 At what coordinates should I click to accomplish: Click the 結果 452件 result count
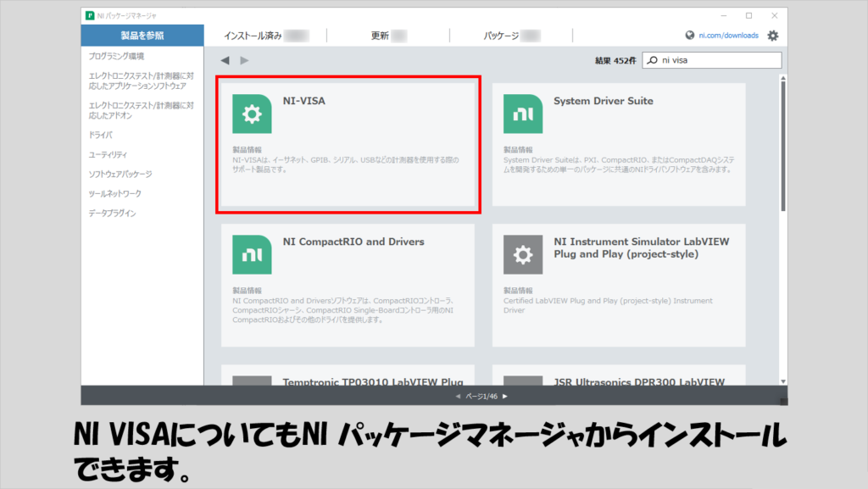coord(615,60)
